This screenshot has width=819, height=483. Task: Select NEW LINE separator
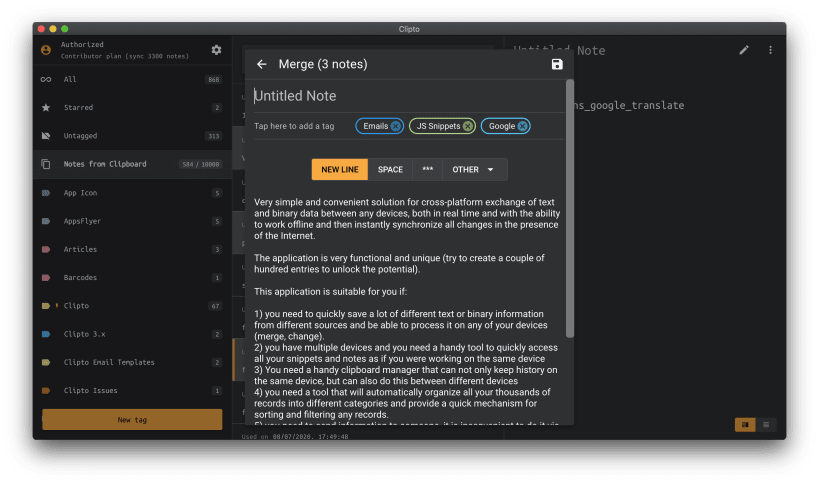tap(340, 169)
